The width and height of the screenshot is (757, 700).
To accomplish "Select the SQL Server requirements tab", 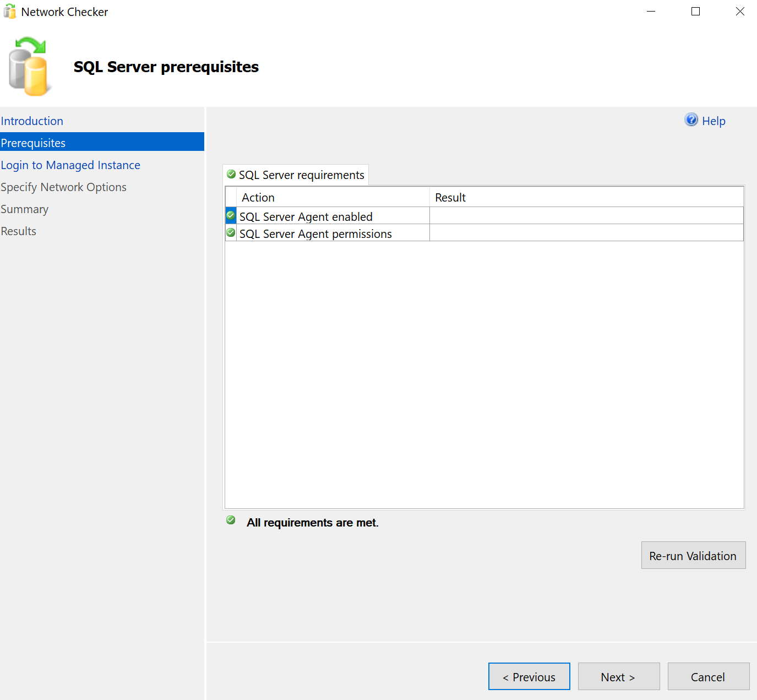I will point(296,175).
